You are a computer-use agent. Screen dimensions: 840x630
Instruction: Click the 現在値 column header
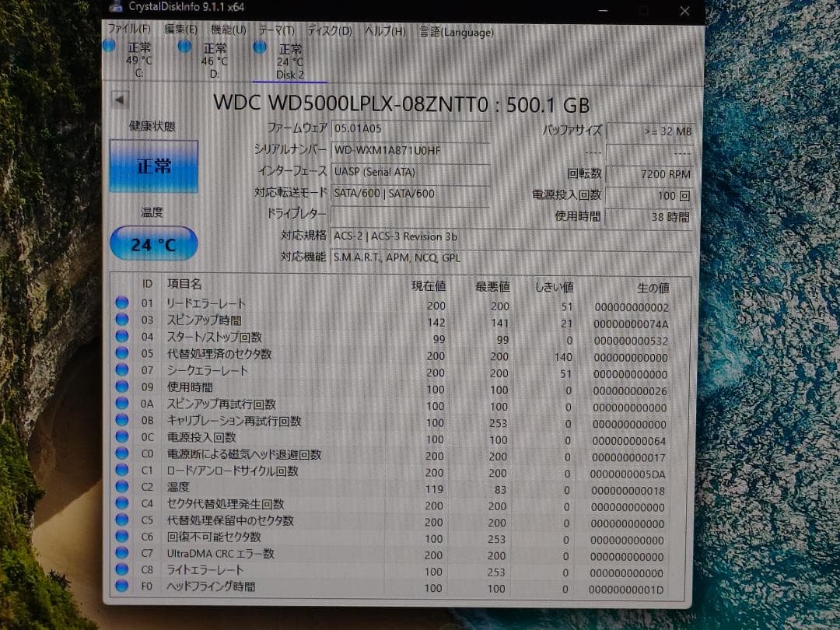tap(429, 286)
